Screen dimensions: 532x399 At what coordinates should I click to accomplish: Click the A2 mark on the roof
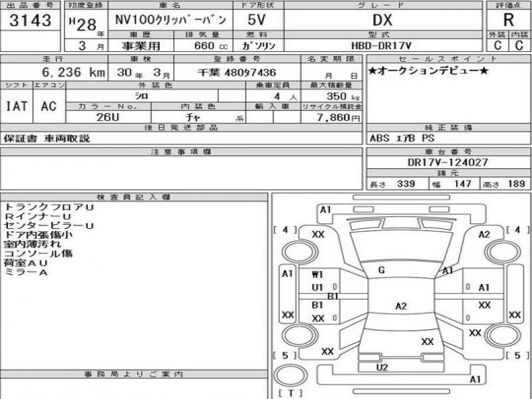(x=401, y=306)
